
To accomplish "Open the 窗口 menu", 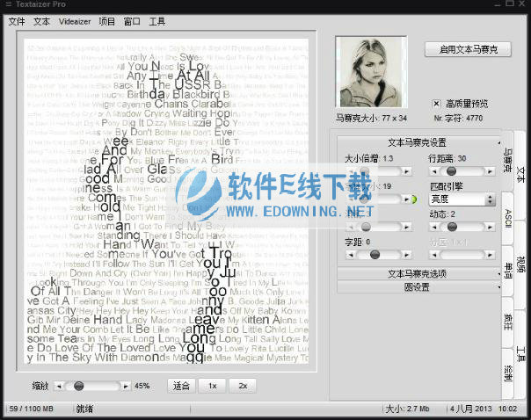I will 132,22.
